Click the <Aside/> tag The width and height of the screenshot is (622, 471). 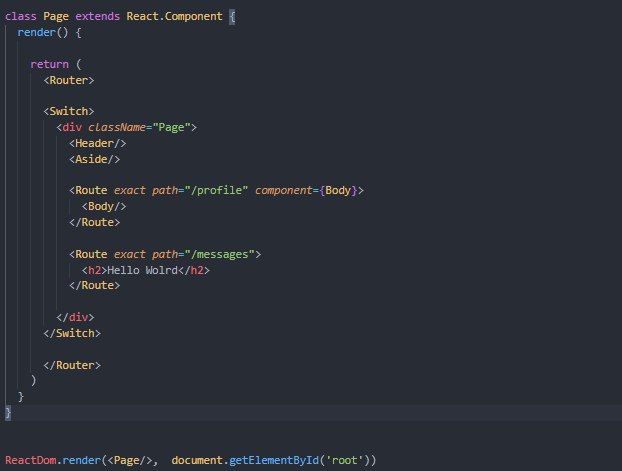pyautogui.click(x=94, y=159)
